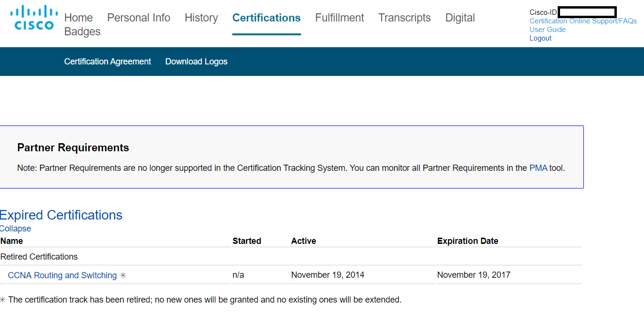
Task: Click the Expiration Date column header
Action: tap(467, 241)
